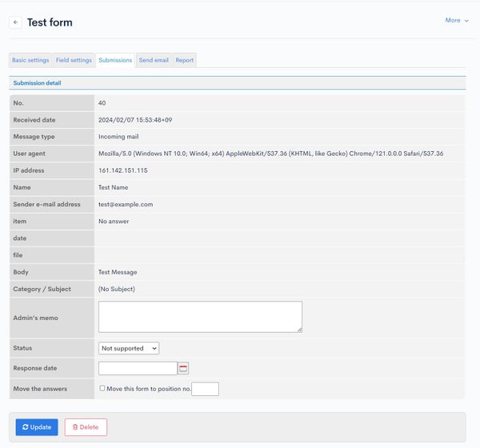This screenshot has width=480, height=448.
Task: Open the Field settings tab
Action: pos(74,60)
